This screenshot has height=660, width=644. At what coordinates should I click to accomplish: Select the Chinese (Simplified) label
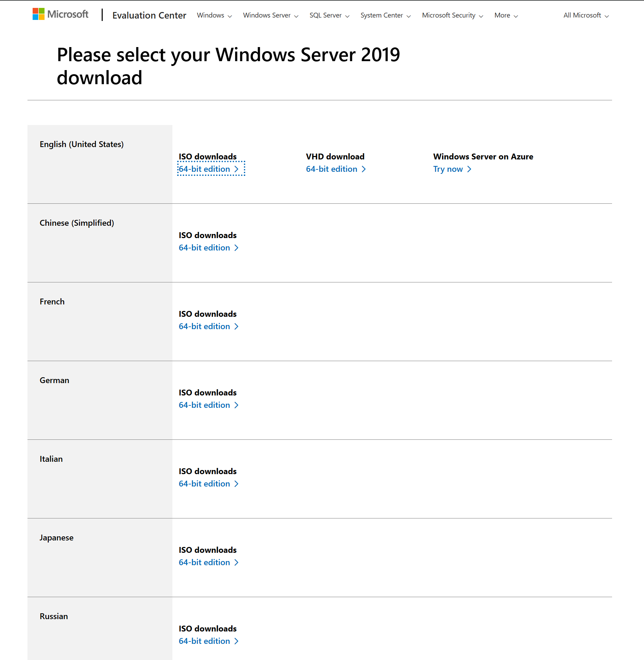point(77,223)
